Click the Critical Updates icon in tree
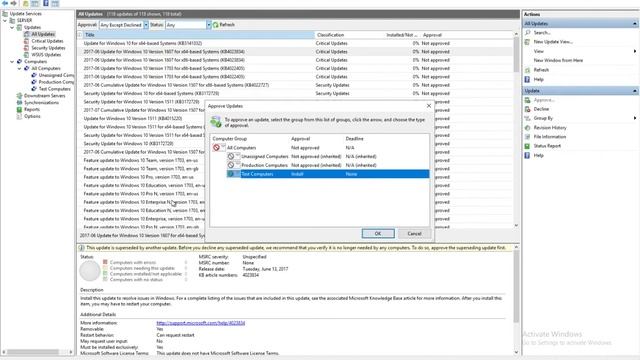The width and height of the screenshot is (640, 360). pyautogui.click(x=27, y=41)
